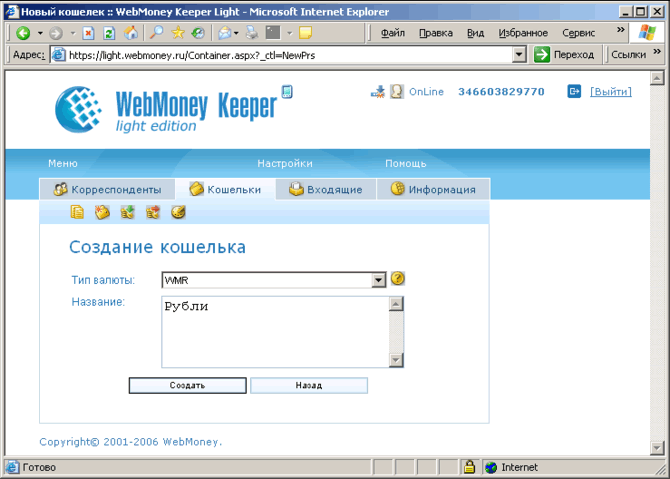Image resolution: width=670 pixels, height=479 pixels.
Task: Expand the menu bar overflow chevron
Action: (620, 29)
